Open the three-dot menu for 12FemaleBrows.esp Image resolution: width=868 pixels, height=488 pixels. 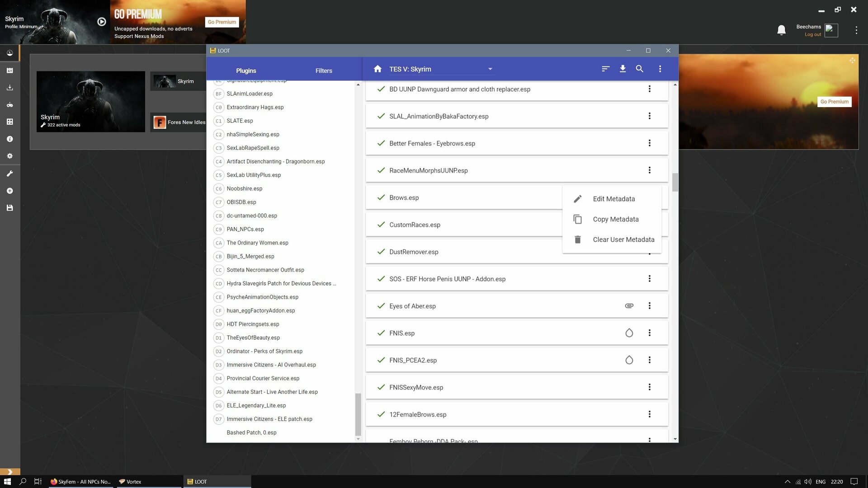[649, 414]
